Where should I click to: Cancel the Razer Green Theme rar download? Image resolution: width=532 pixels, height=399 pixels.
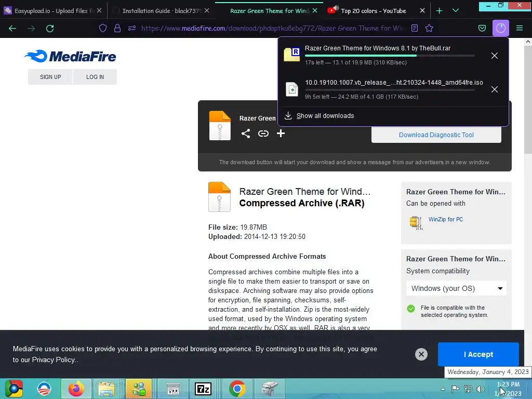click(495, 56)
